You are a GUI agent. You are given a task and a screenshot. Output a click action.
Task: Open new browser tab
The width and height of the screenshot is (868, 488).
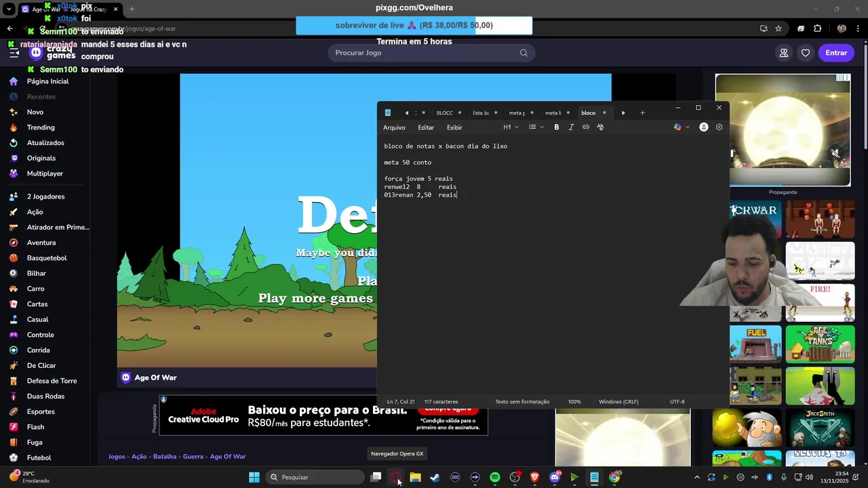(x=132, y=9)
